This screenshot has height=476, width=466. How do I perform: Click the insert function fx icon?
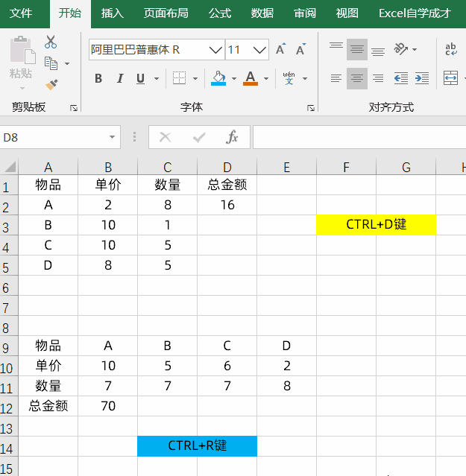232,137
